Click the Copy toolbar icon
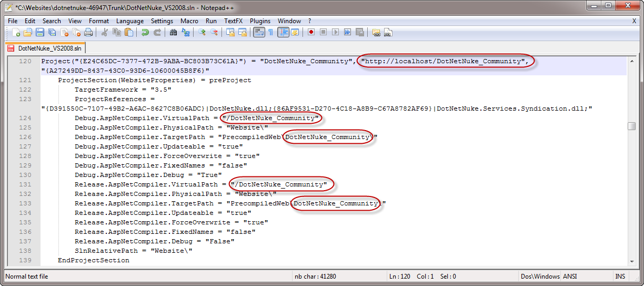The width and height of the screenshot is (644, 286). pos(116,33)
